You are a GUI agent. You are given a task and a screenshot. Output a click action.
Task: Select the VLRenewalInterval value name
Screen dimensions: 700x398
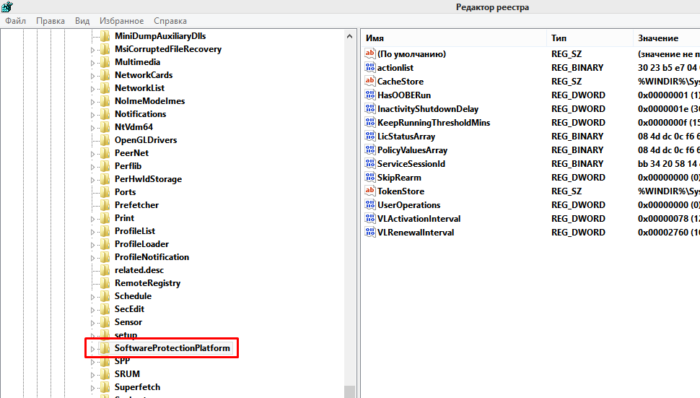[416, 232]
